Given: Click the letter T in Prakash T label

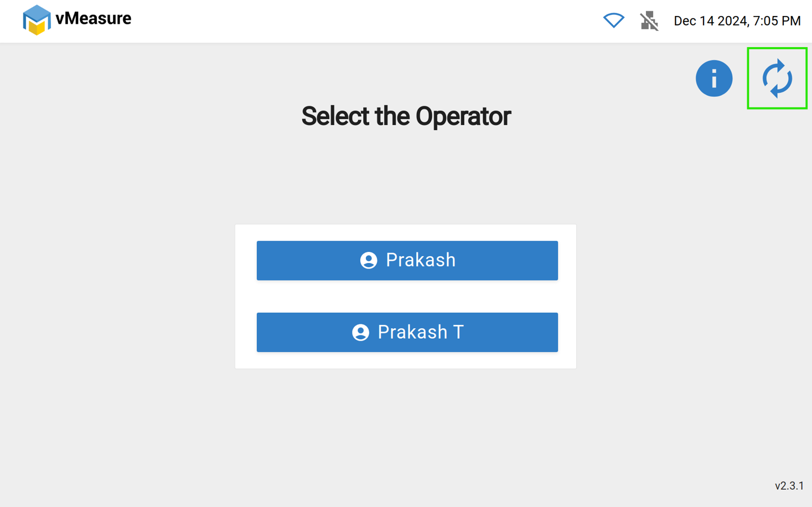Looking at the screenshot, I should [x=458, y=332].
